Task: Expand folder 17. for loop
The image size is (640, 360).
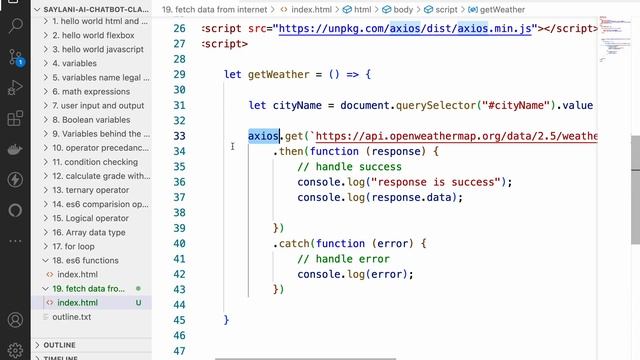Action: coord(45,247)
